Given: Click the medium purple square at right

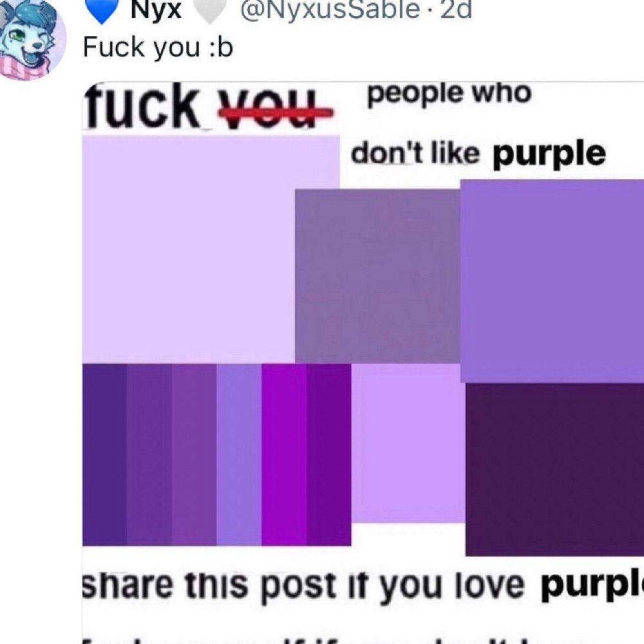Looking at the screenshot, I should tap(552, 281).
